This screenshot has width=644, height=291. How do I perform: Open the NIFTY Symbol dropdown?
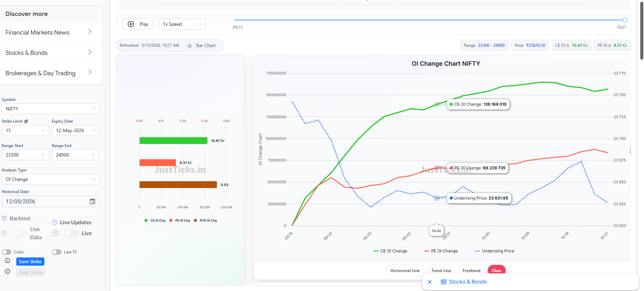click(x=51, y=109)
